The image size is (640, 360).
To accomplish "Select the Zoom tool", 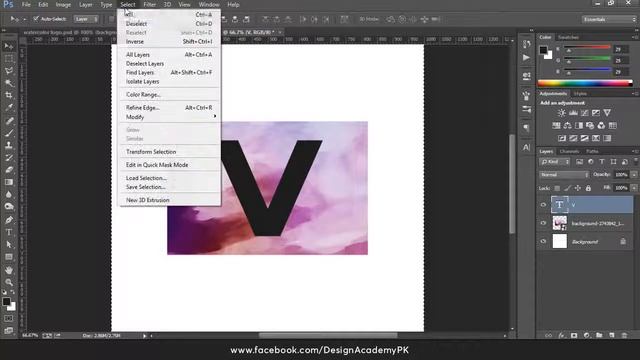I will [9, 282].
